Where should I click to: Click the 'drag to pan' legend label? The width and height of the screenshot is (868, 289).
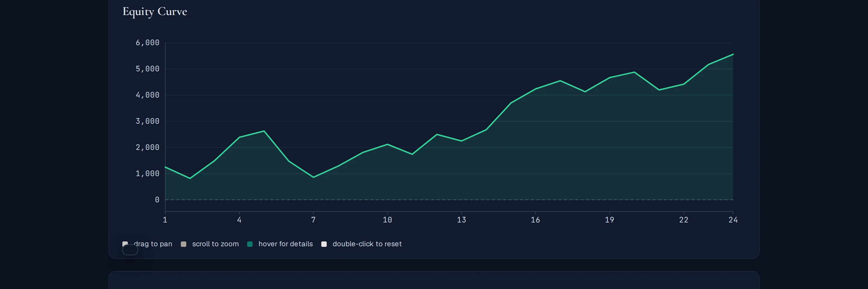(153, 244)
